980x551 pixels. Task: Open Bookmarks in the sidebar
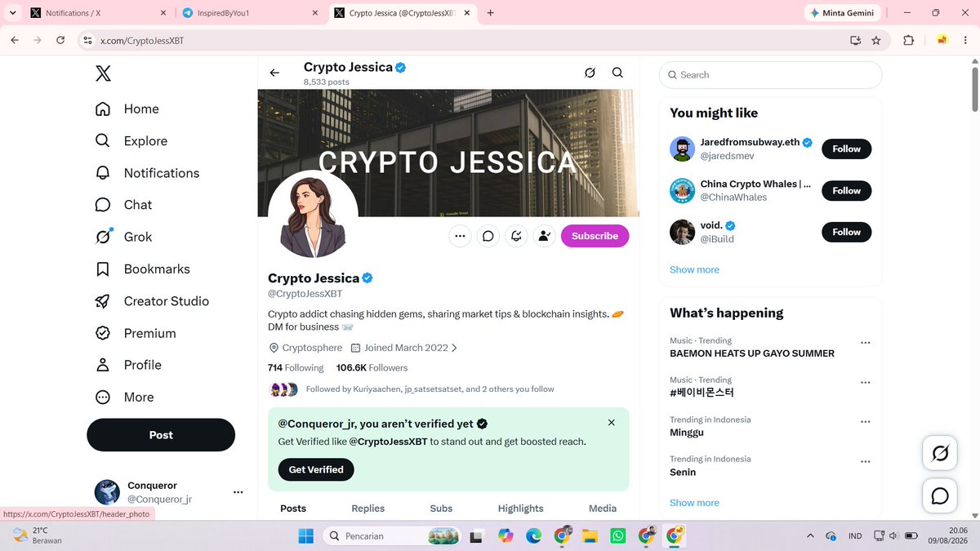pos(142,269)
